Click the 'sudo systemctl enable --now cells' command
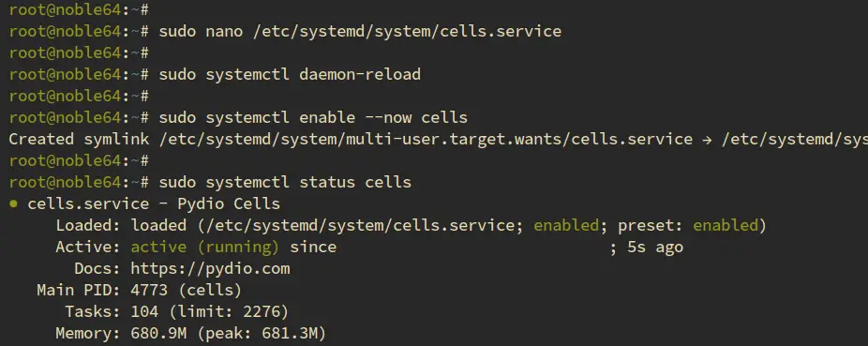 point(313,117)
